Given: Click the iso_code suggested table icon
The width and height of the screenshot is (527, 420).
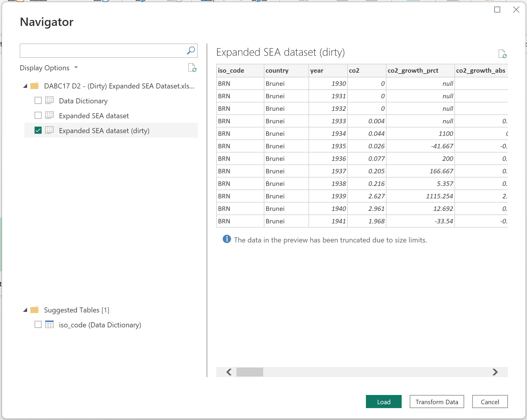Looking at the screenshot, I should 49,324.
